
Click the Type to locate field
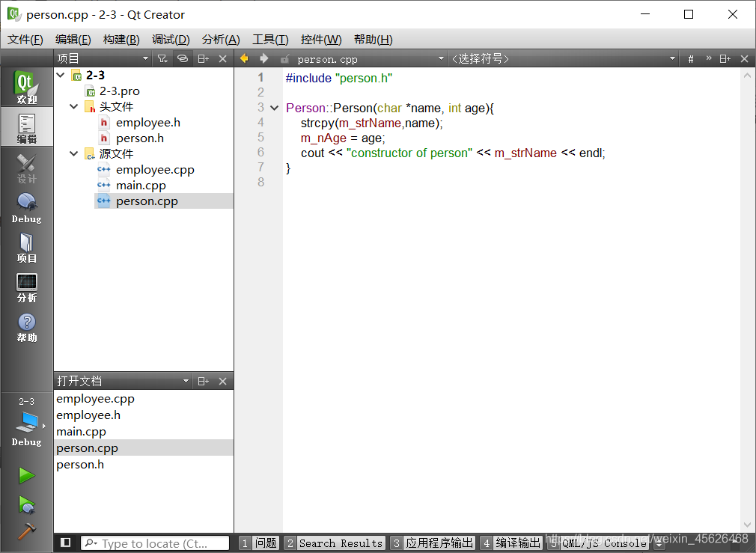tap(155, 543)
